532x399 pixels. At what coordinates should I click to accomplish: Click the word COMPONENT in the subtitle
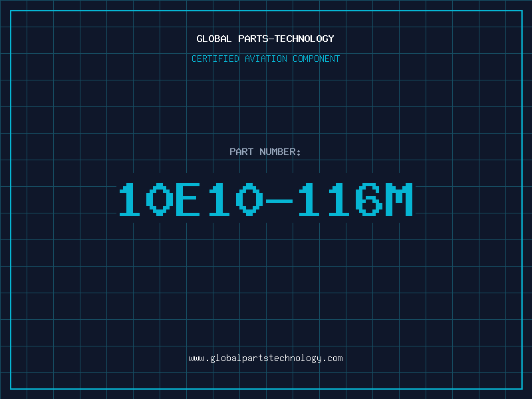(317, 59)
